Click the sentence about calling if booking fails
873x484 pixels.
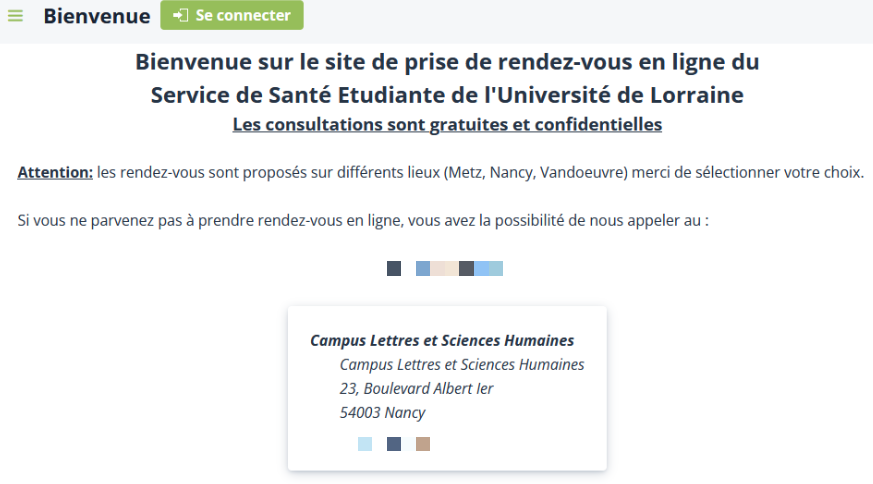click(363, 220)
